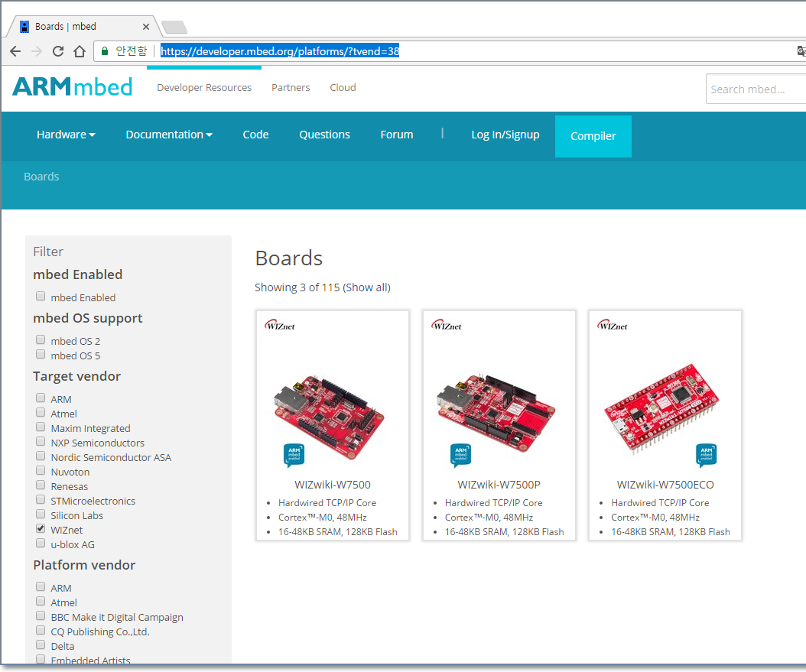The height and width of the screenshot is (672, 806).
Task: Click WIZnet logo on WIZwiki-W7500ECO card
Action: [x=613, y=325]
